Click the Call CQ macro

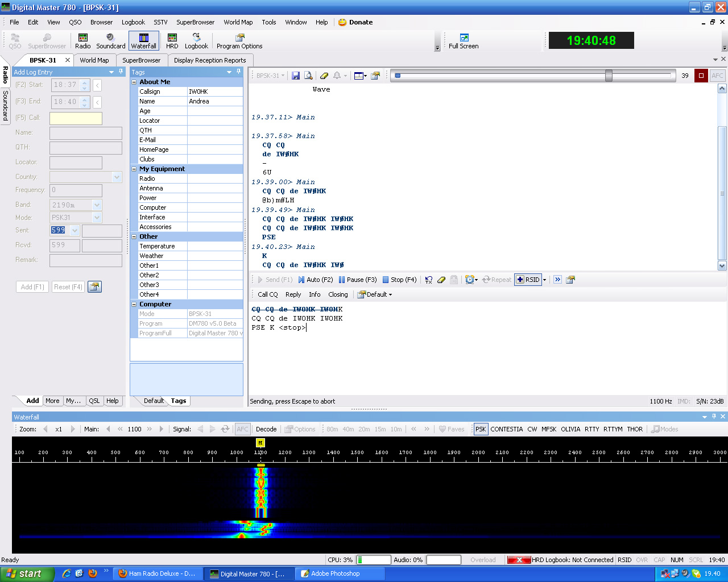click(268, 294)
